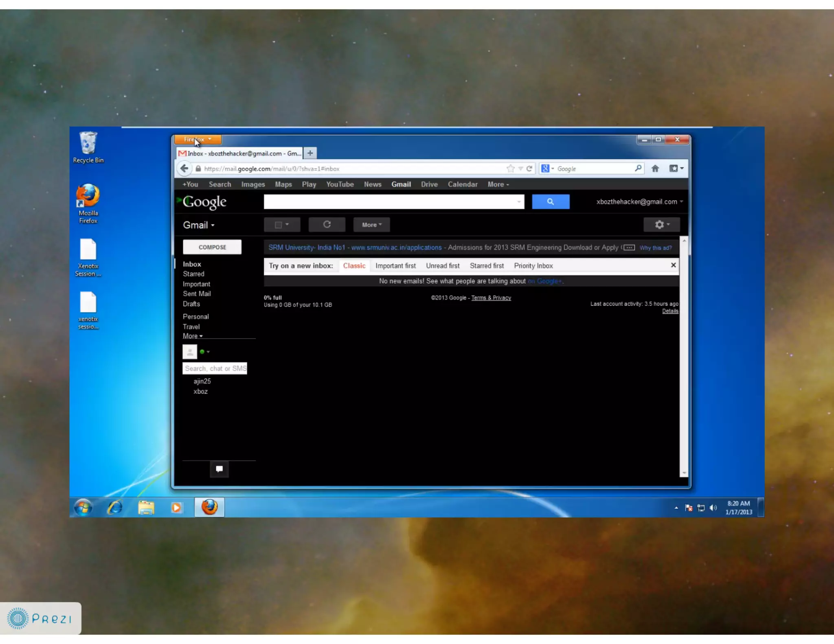Launch Internet Explorer from taskbar
The height and width of the screenshot is (644, 834).
coord(115,507)
